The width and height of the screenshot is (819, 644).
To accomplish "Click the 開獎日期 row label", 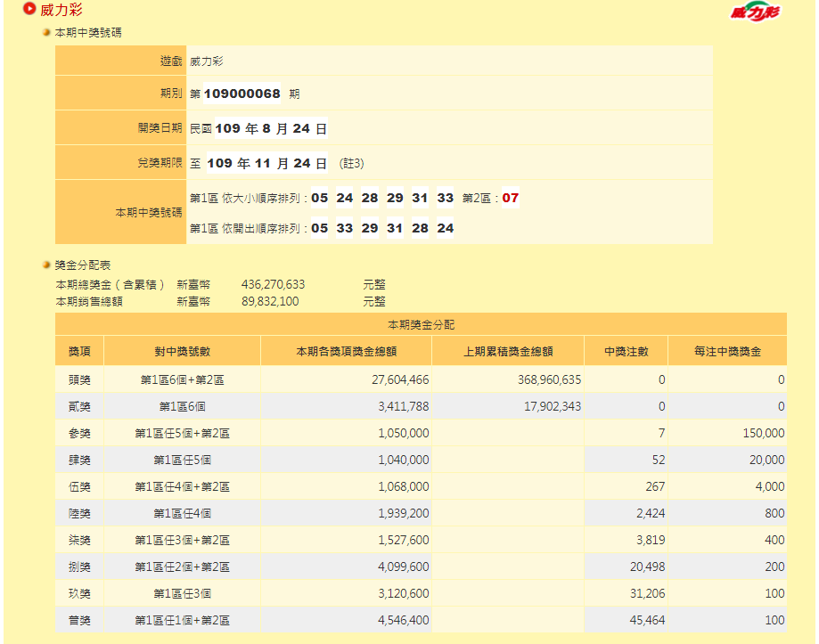I will point(160,128).
